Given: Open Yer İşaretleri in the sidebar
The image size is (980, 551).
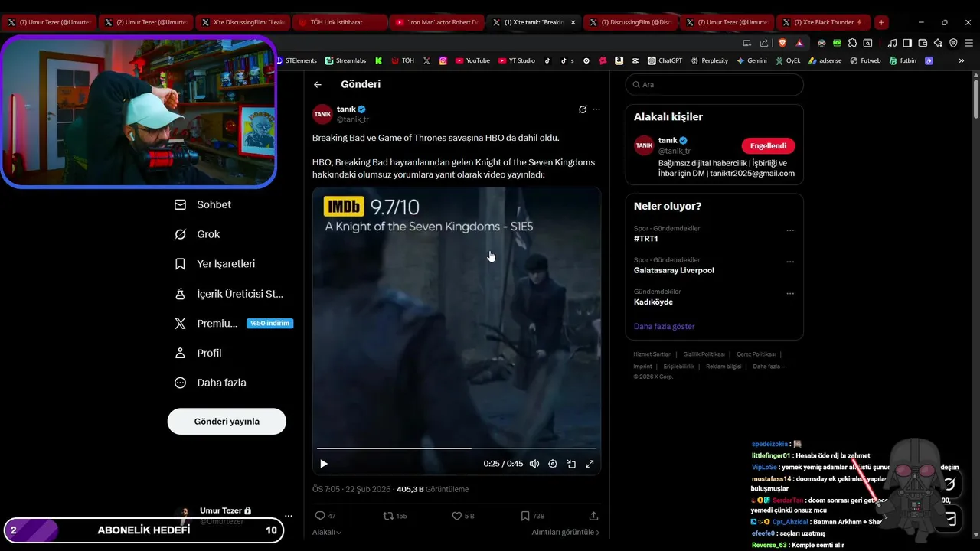Looking at the screenshot, I should 215,264.
